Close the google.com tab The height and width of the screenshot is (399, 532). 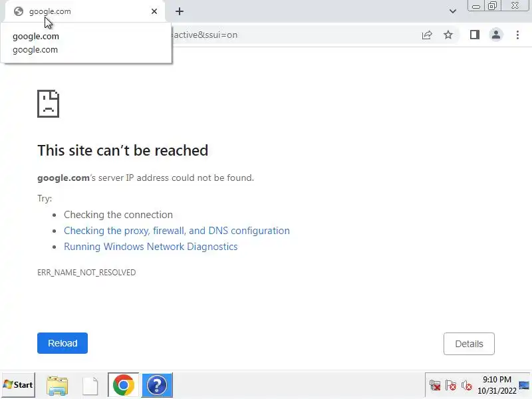(x=154, y=11)
